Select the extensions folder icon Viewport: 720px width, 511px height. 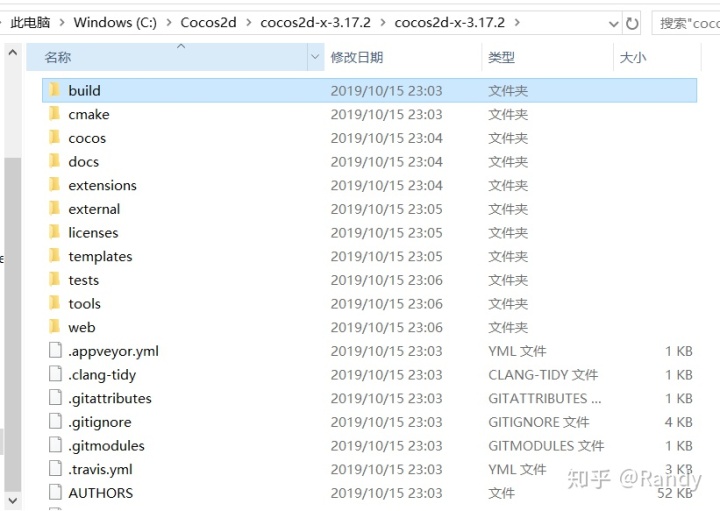54,185
